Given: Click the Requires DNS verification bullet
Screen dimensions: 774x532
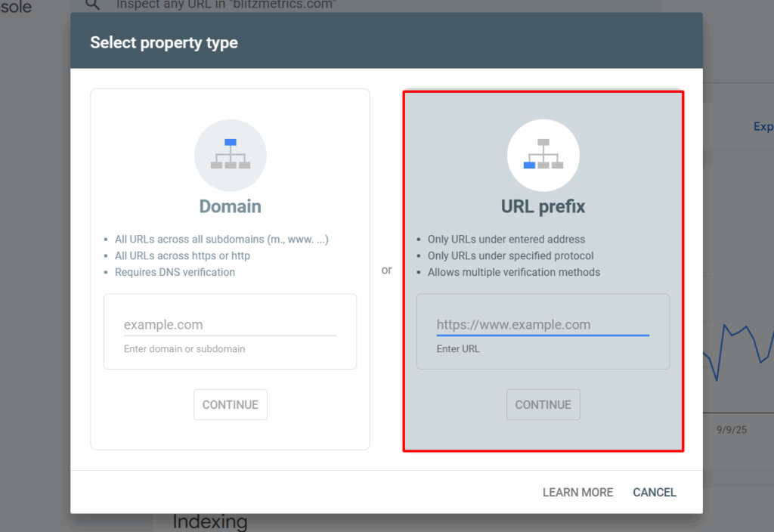Looking at the screenshot, I should coord(175,272).
